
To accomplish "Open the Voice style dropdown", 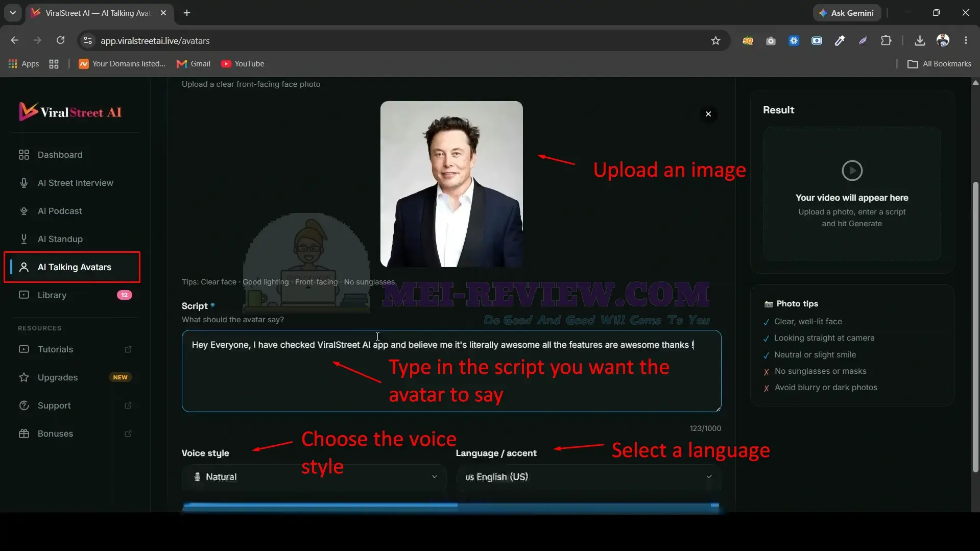I will pos(314,477).
